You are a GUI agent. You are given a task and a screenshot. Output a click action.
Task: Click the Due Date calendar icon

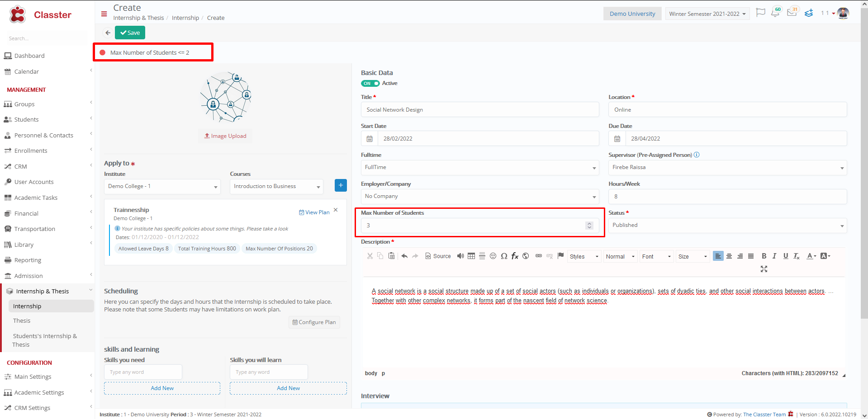click(617, 139)
